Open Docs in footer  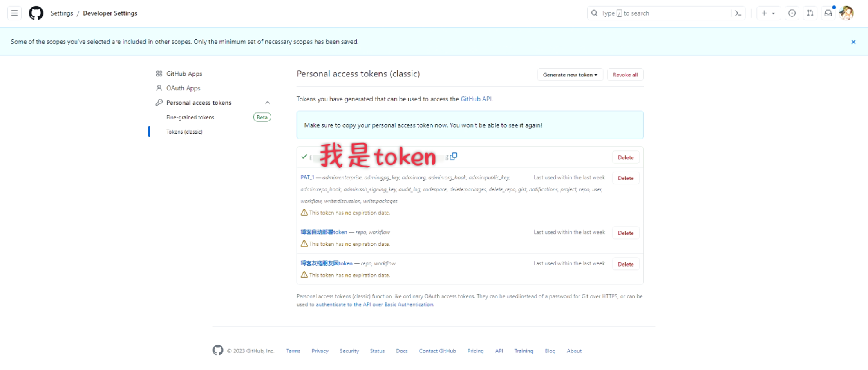point(402,351)
